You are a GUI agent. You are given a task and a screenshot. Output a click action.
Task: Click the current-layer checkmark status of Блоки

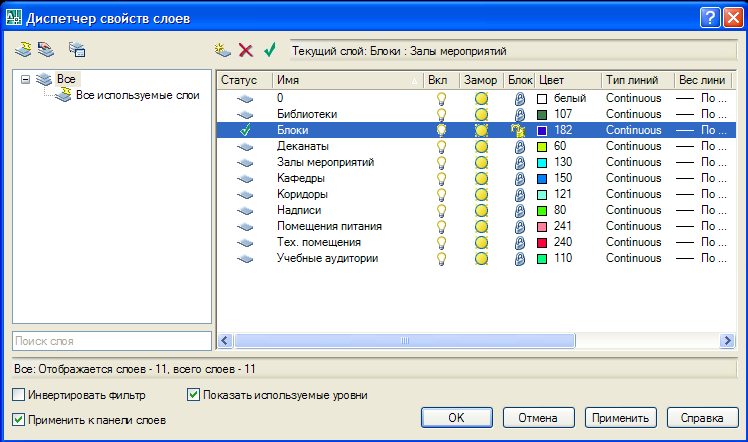245,130
